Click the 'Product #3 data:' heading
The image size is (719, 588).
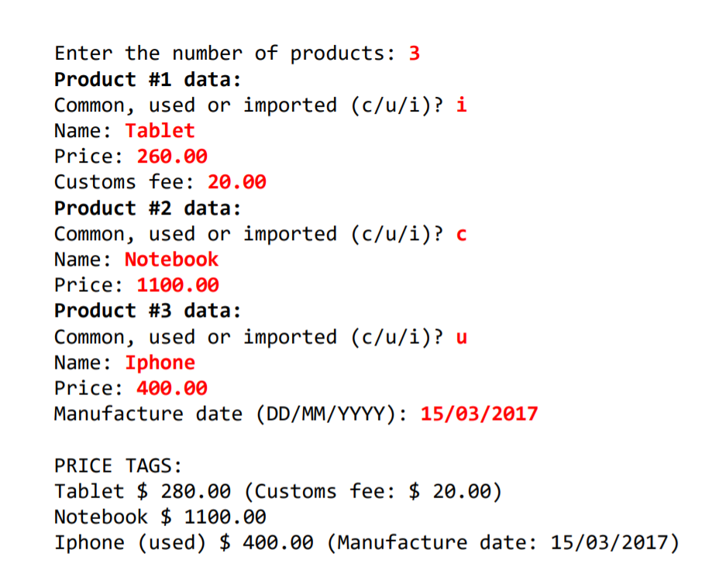148,311
